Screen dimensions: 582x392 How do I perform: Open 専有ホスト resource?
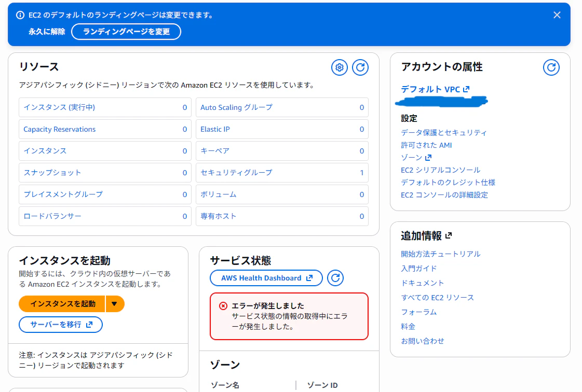point(282,216)
